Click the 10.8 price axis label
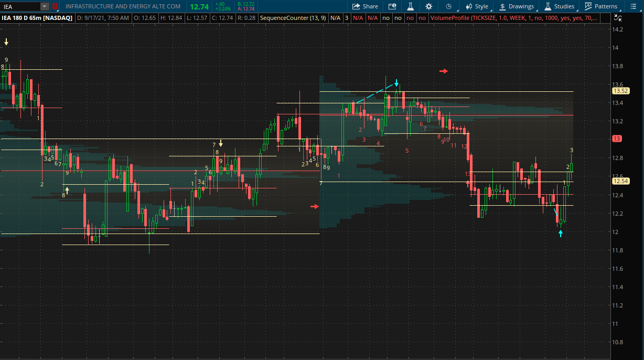Image resolution: width=644 pixels, height=360 pixels. [x=618, y=342]
